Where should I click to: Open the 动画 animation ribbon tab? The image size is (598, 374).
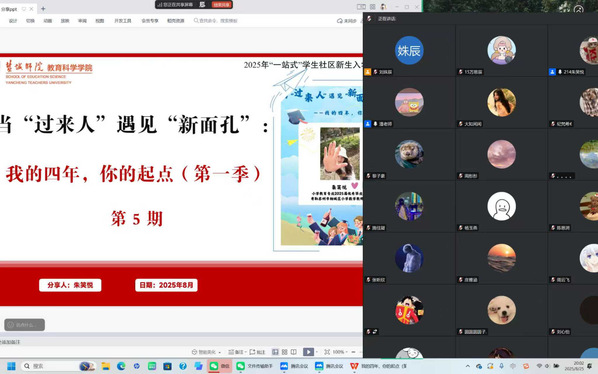48,21
